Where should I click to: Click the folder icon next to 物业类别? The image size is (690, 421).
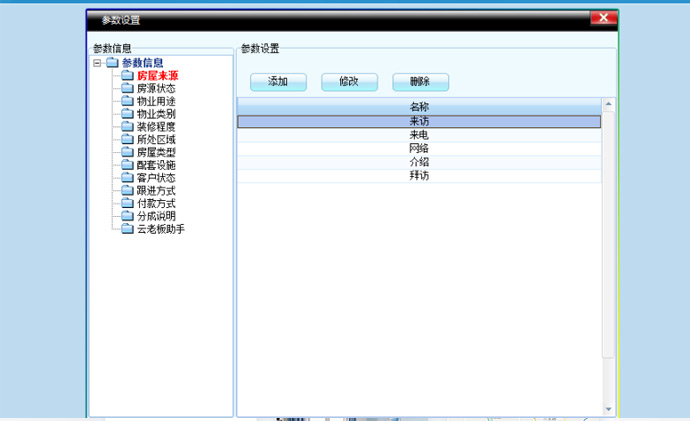[x=127, y=113]
